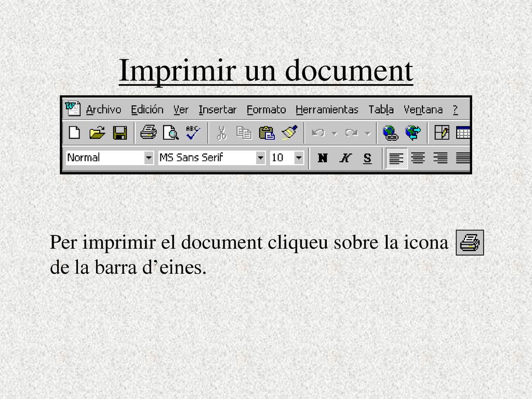Undo the last action

(x=318, y=132)
